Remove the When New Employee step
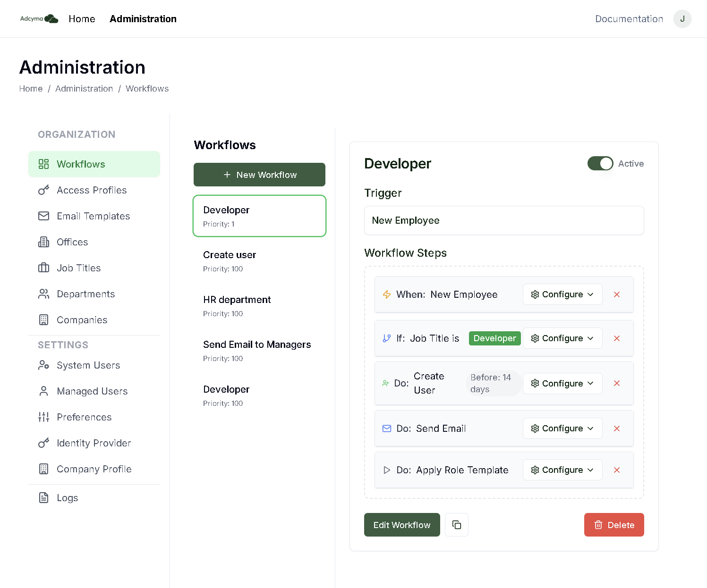Screen dimensions: 707x588 [616, 294]
